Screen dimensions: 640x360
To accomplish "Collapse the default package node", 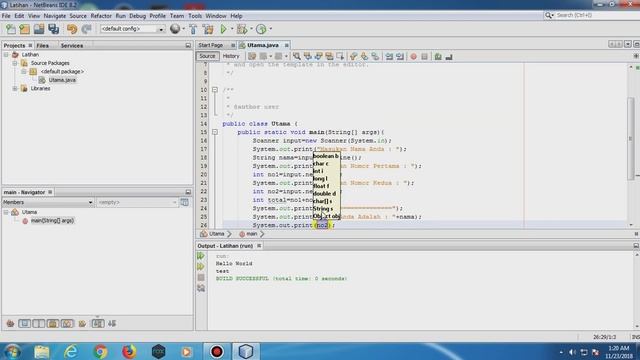I will (23, 71).
